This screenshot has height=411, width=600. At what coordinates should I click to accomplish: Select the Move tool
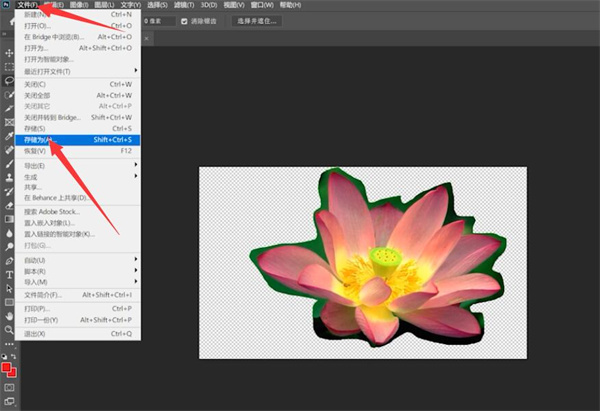point(9,52)
